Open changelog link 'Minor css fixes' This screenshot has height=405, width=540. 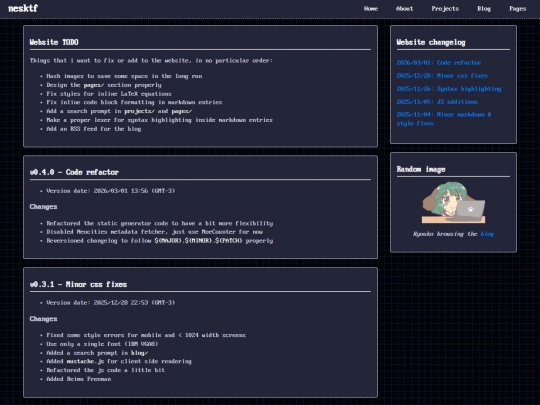(x=442, y=76)
